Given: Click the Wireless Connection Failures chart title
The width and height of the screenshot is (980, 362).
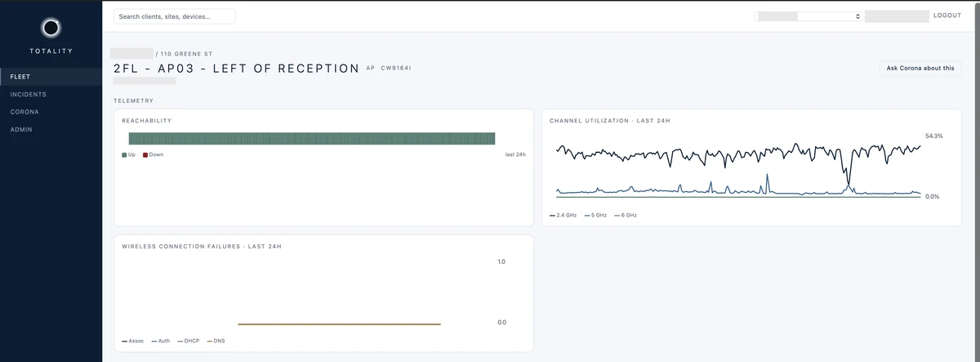Looking at the screenshot, I should (x=202, y=246).
